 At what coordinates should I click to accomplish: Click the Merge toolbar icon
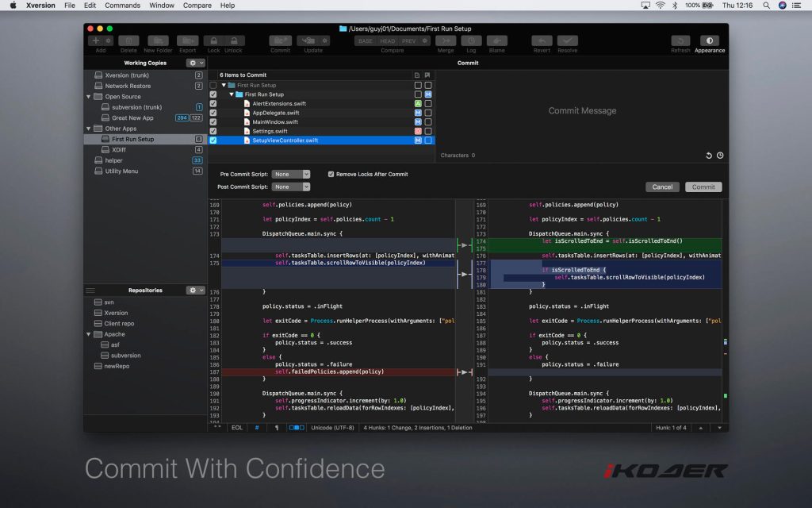[x=445, y=40]
